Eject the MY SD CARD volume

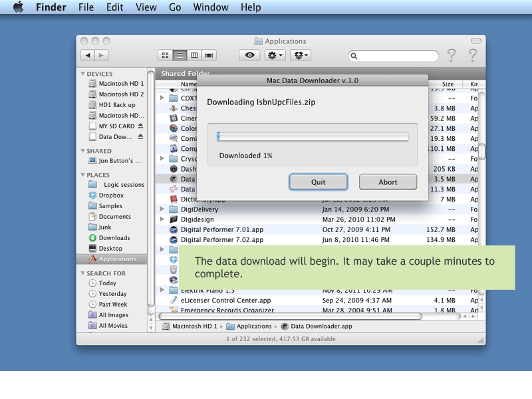coord(140,126)
